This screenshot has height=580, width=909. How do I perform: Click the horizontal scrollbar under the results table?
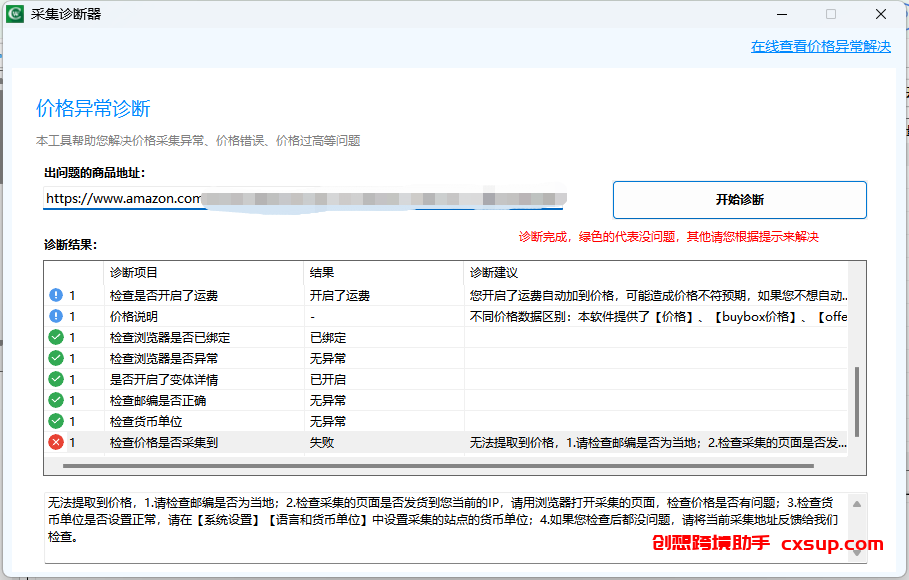[x=438, y=466]
